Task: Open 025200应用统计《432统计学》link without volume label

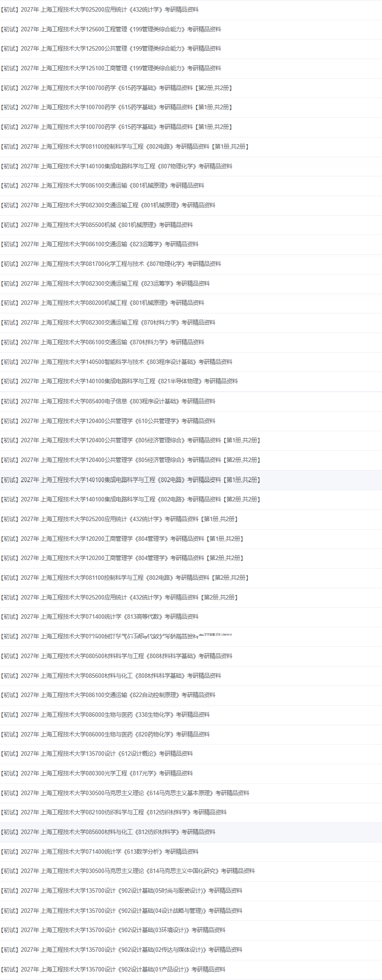Action: (99, 9)
